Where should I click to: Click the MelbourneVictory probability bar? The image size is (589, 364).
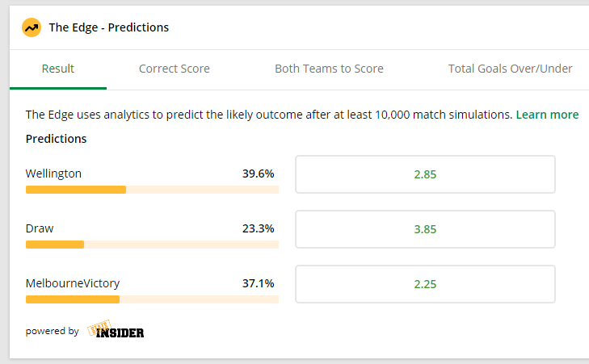point(152,299)
